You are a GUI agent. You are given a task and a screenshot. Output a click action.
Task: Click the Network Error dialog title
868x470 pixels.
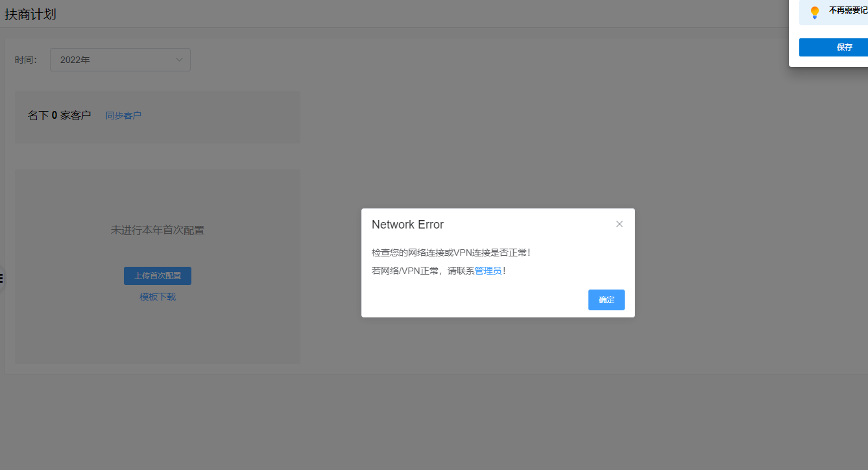407,225
